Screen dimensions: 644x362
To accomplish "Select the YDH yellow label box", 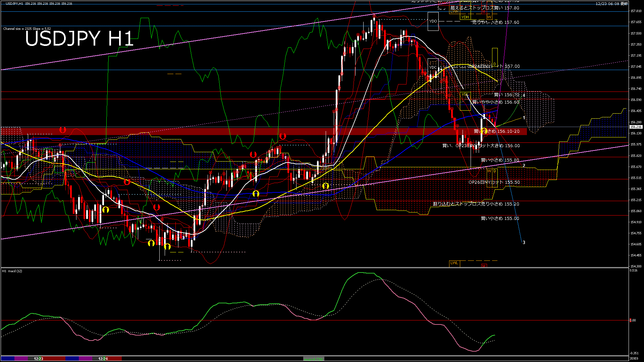I will coord(465,17).
